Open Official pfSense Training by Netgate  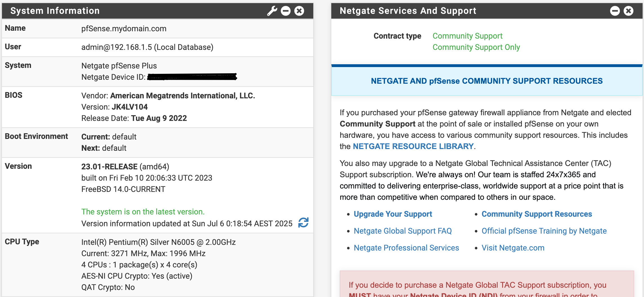(544, 231)
